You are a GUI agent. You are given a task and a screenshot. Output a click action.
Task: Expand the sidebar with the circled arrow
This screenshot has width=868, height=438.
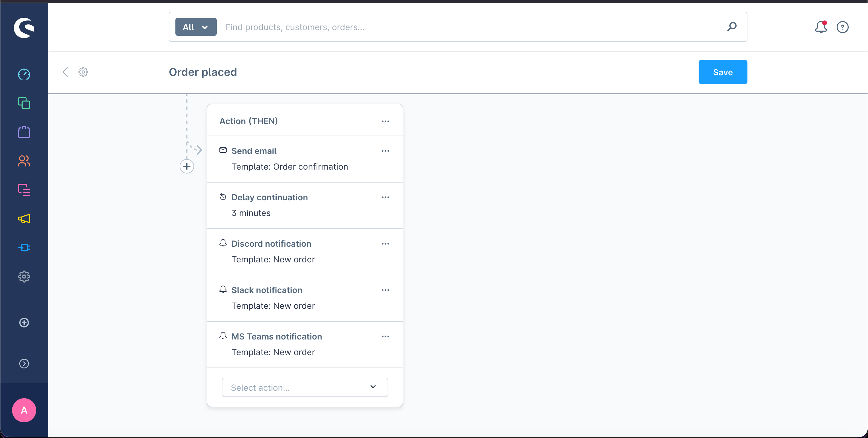tap(24, 364)
